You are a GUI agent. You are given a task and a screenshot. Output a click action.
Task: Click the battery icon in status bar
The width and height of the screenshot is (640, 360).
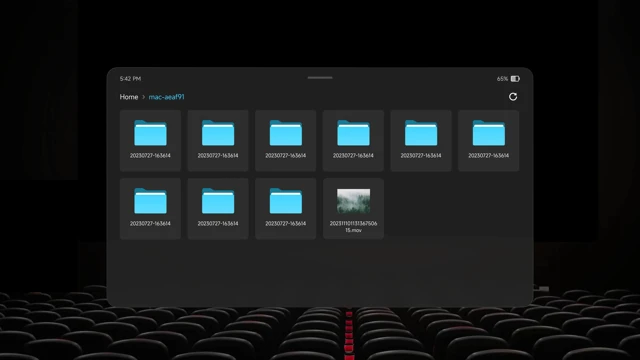[515, 79]
